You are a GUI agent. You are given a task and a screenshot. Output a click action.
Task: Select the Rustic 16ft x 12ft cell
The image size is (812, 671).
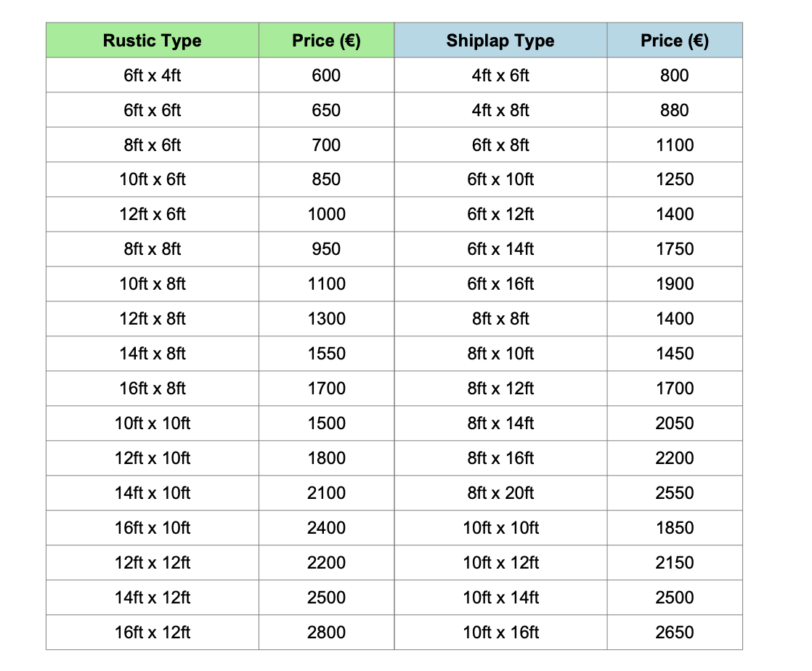click(x=152, y=633)
